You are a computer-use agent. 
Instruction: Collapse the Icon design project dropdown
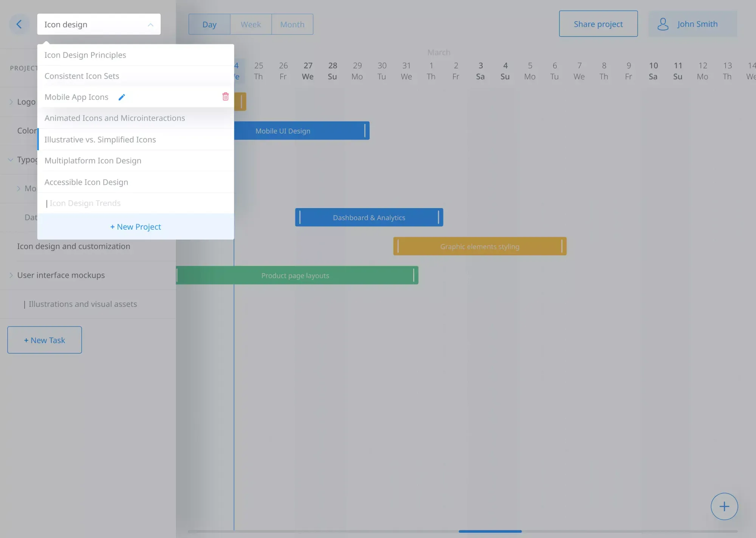pyautogui.click(x=150, y=24)
